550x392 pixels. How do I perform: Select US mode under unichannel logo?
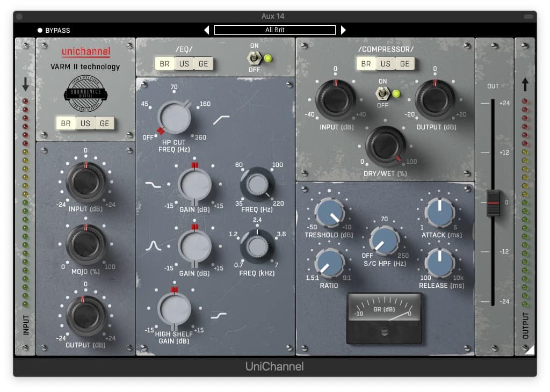coord(85,124)
